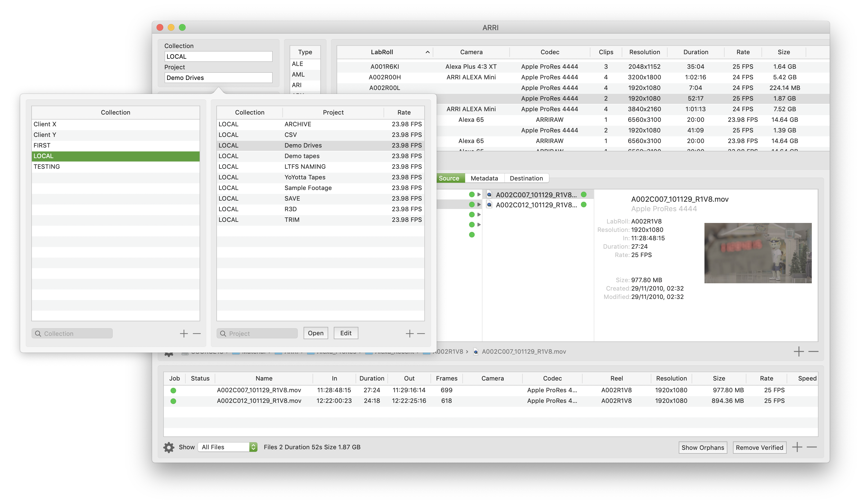Click the green job dot for A002C012_101129_R1V8.mov

click(x=173, y=401)
